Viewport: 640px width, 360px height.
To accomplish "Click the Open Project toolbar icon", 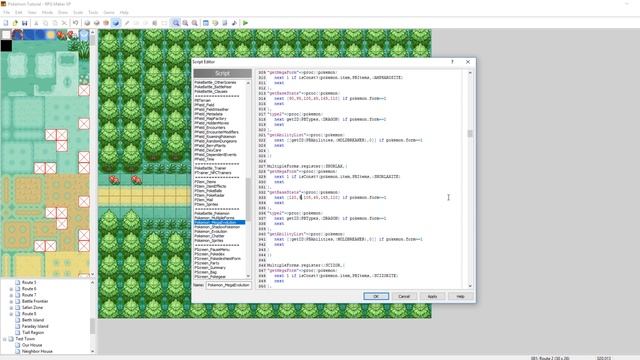I will pyautogui.click(x=15, y=23).
